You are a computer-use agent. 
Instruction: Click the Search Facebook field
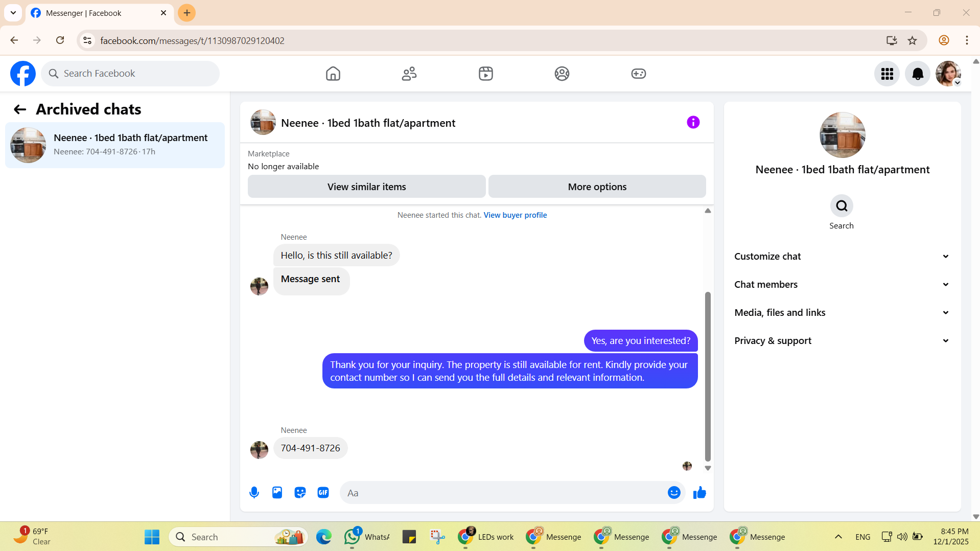coord(130,74)
